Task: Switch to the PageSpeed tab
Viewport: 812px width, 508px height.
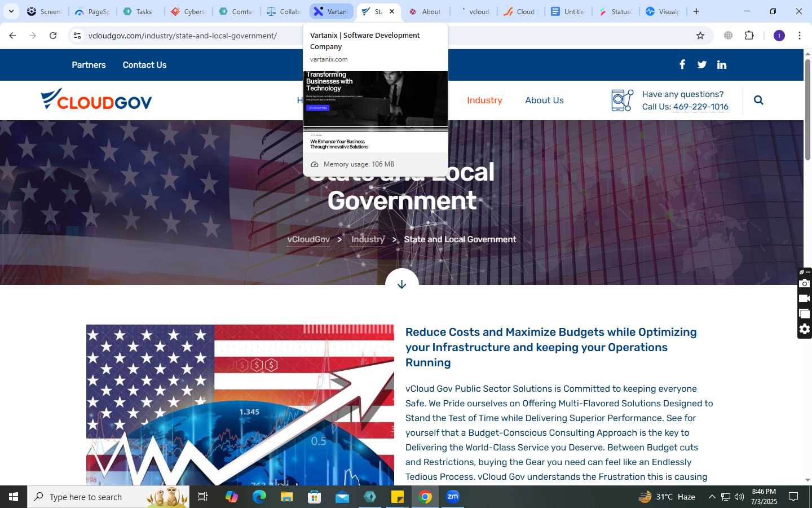Action: coord(93,11)
